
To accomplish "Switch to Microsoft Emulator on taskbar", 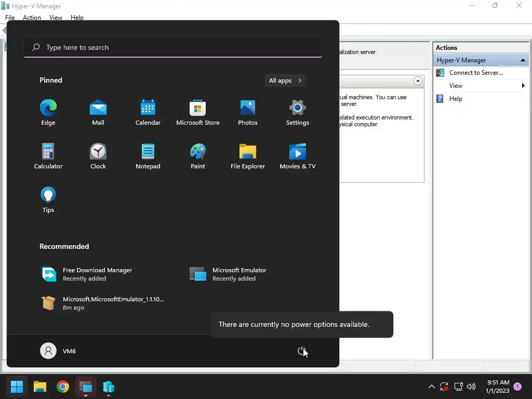I will pos(86,387).
